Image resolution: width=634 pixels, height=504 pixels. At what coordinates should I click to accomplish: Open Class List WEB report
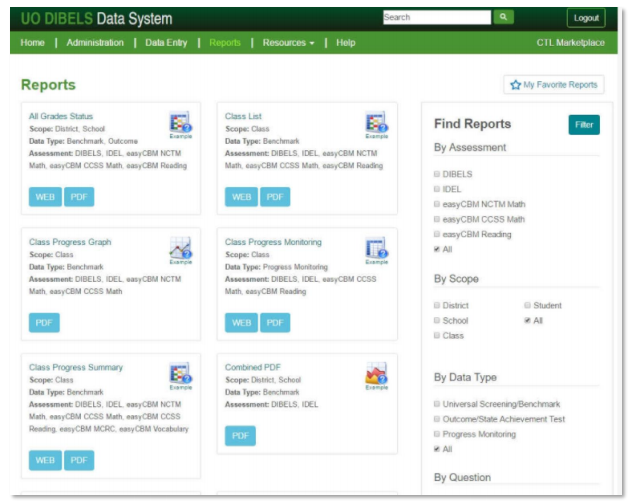[x=241, y=197]
